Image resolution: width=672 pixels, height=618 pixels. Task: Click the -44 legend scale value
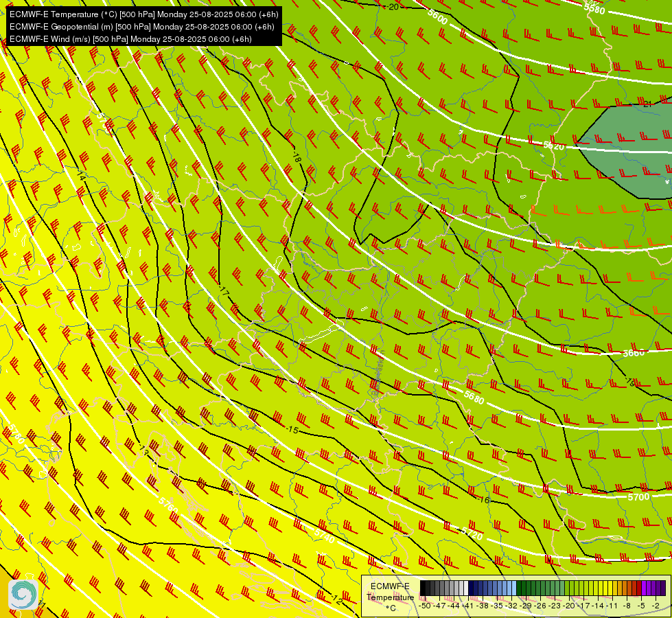454,606
